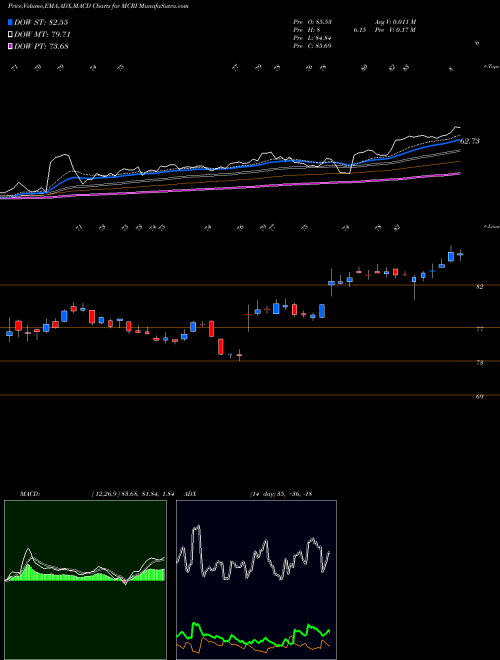Click the ADX indicator heading

coord(191,494)
